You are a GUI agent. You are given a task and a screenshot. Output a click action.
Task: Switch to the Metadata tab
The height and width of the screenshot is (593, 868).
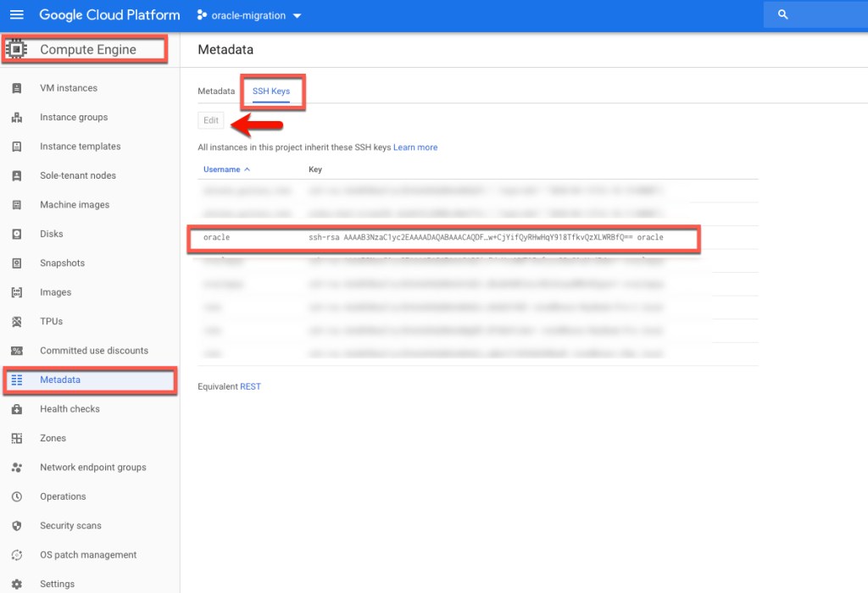click(x=216, y=91)
